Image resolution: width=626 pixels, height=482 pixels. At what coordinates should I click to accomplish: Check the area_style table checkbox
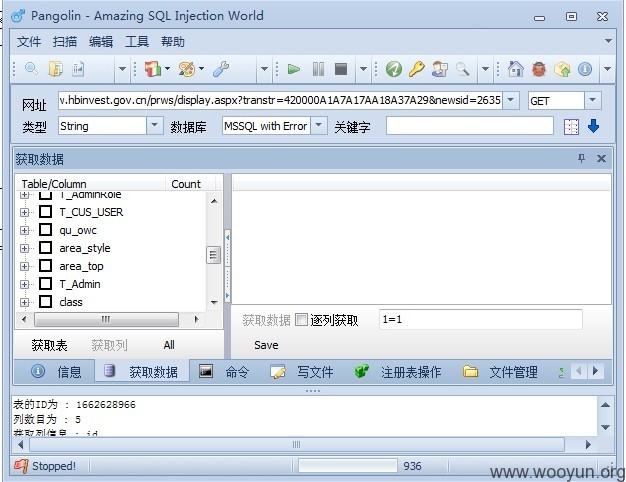pos(46,248)
